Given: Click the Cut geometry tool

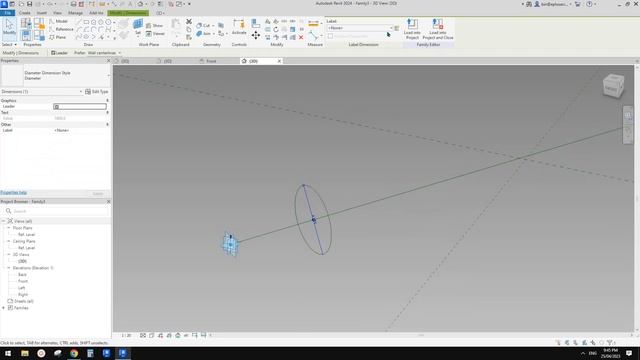Looking at the screenshot, I should coord(203,25).
